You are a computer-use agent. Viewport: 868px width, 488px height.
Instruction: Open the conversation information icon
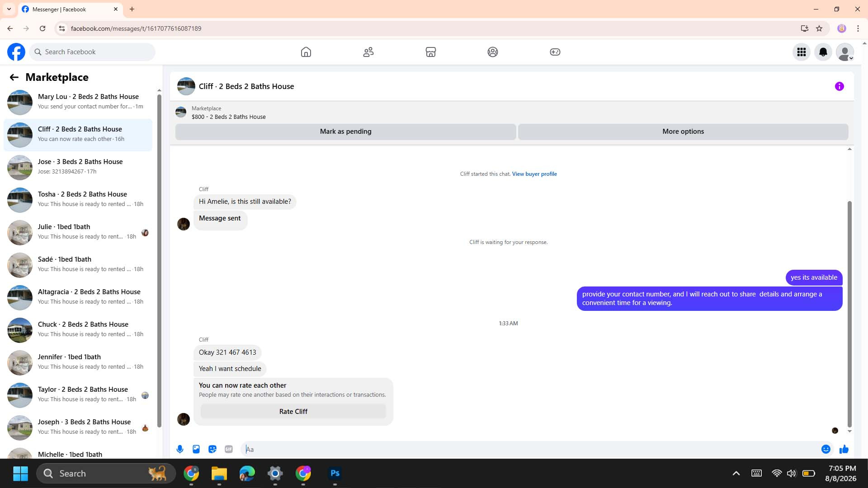(840, 86)
